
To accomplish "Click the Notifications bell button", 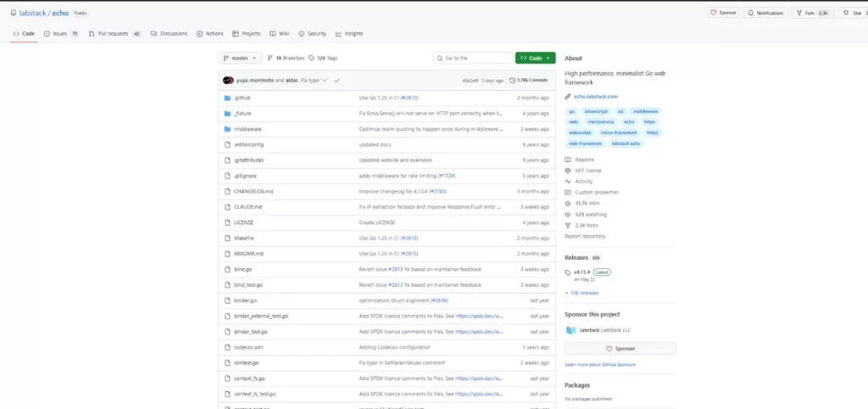I will coord(765,13).
